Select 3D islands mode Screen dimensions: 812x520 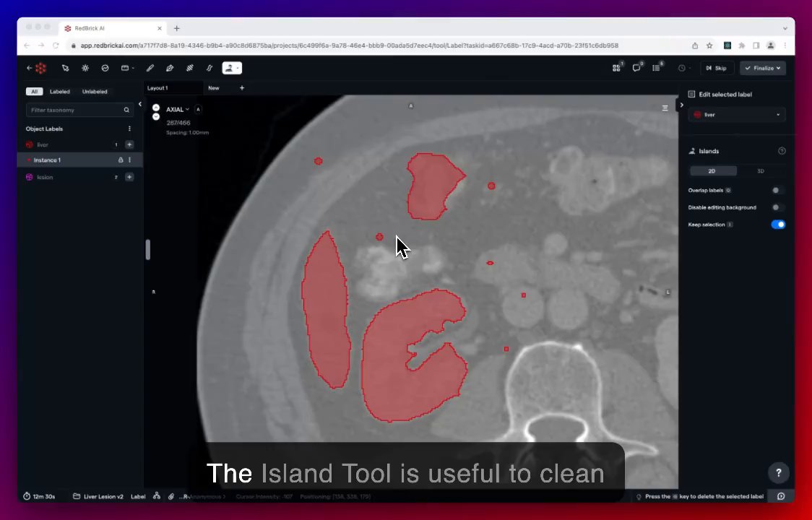coord(761,171)
